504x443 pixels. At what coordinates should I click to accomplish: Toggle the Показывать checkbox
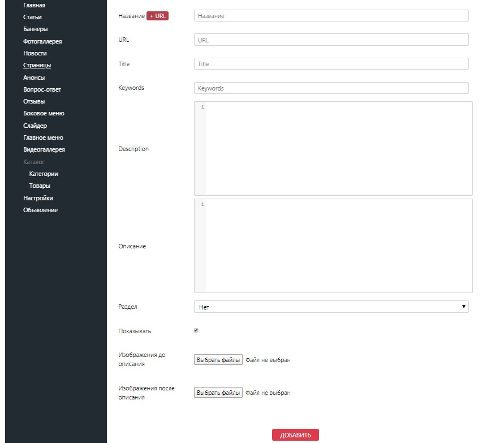click(x=196, y=330)
